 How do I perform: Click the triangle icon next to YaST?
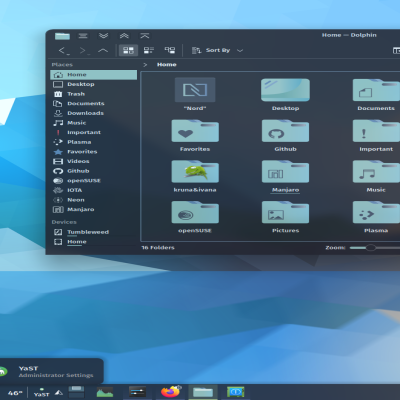[x=59, y=393]
